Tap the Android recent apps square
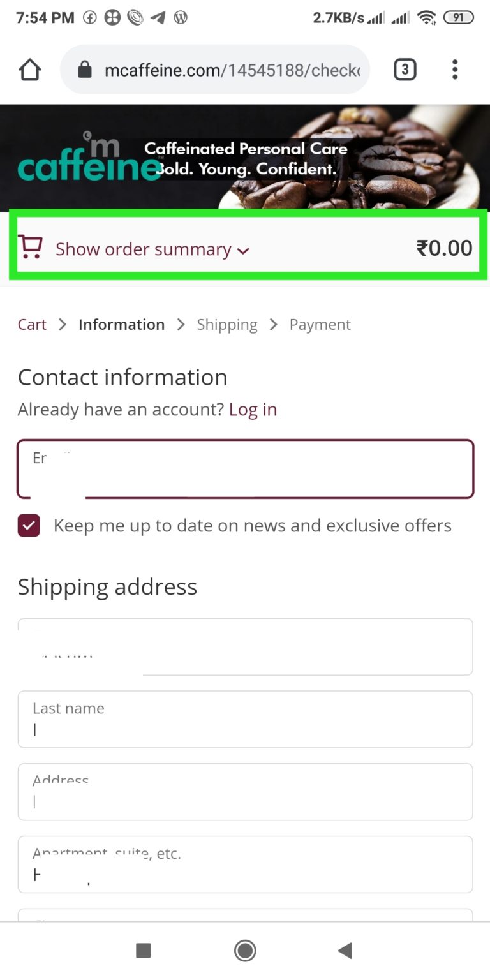Viewport: 490px width, 980px height. coord(144,951)
